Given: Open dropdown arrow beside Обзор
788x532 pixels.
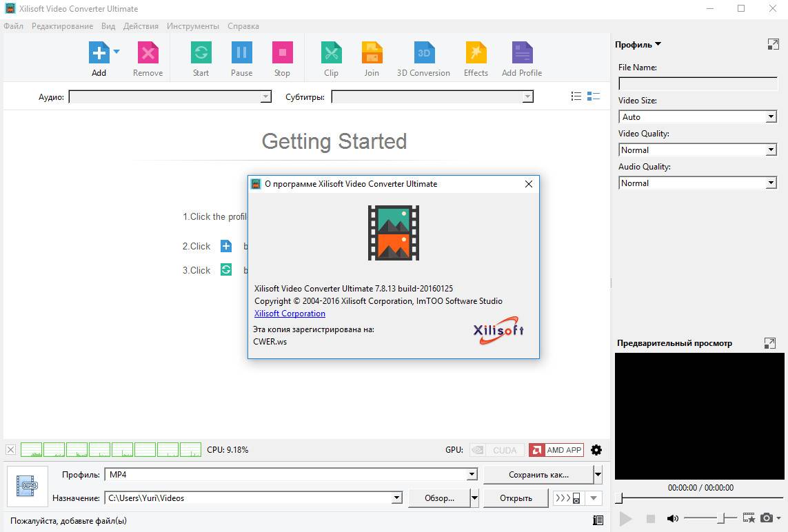Looking at the screenshot, I should point(474,498).
